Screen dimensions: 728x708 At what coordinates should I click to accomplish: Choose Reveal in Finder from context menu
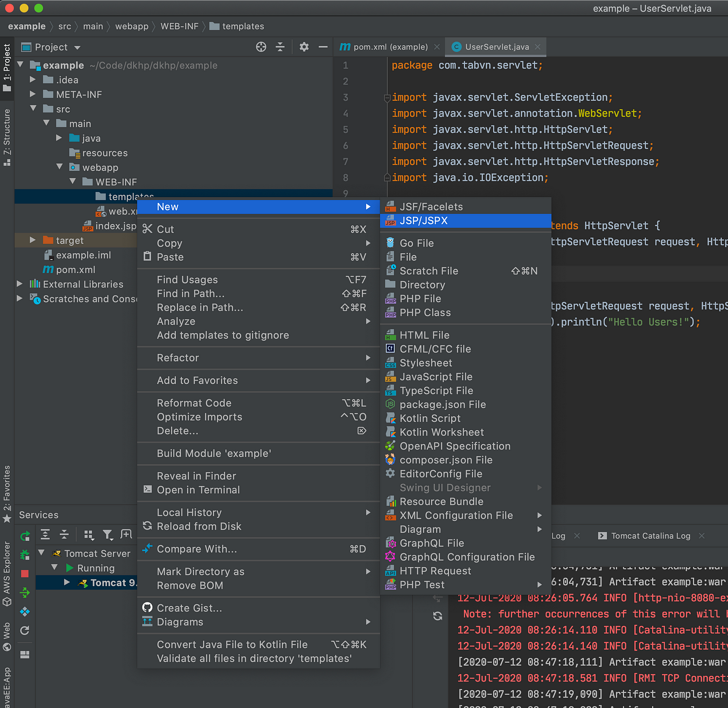[x=197, y=476]
